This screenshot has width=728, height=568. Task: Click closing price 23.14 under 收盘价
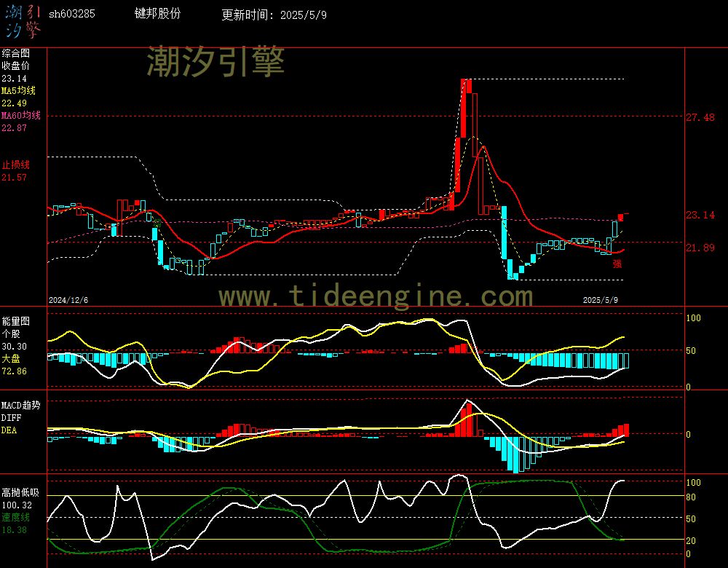[x=14, y=79]
